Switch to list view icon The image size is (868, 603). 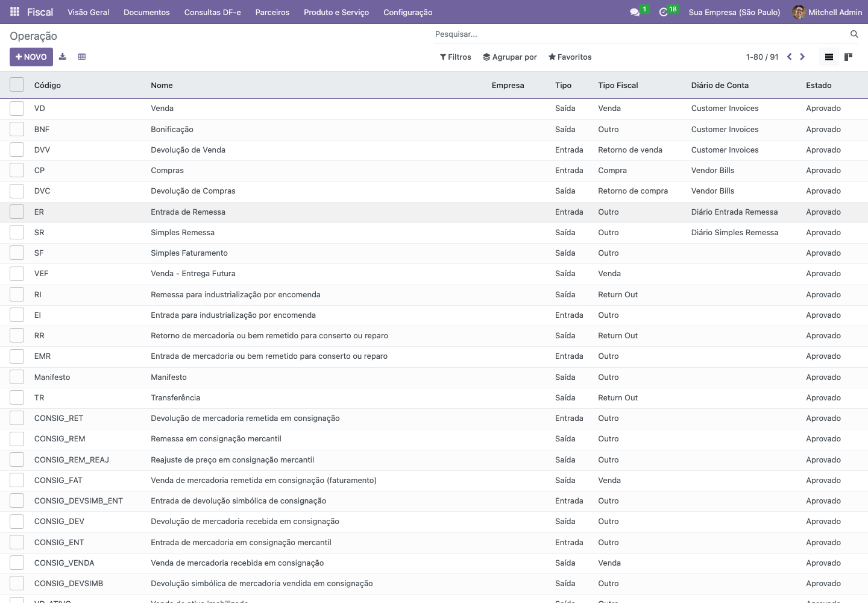tap(829, 57)
